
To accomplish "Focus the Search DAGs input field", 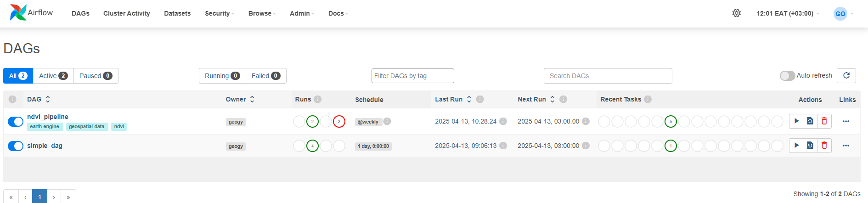I will [608, 76].
